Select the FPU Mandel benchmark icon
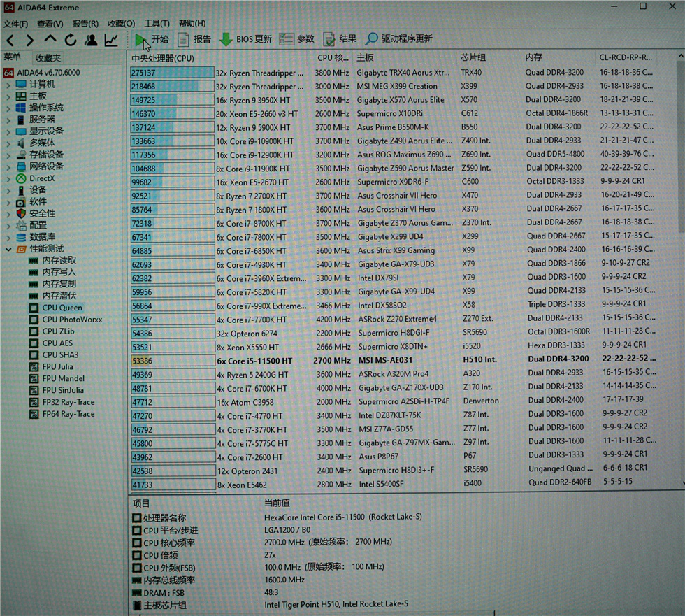Image resolution: width=685 pixels, height=616 pixels. pyautogui.click(x=34, y=378)
